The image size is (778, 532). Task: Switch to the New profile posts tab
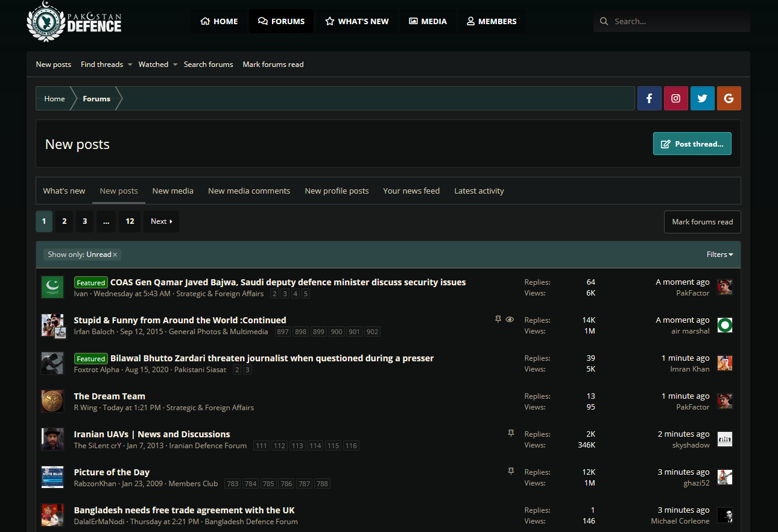pyautogui.click(x=337, y=191)
